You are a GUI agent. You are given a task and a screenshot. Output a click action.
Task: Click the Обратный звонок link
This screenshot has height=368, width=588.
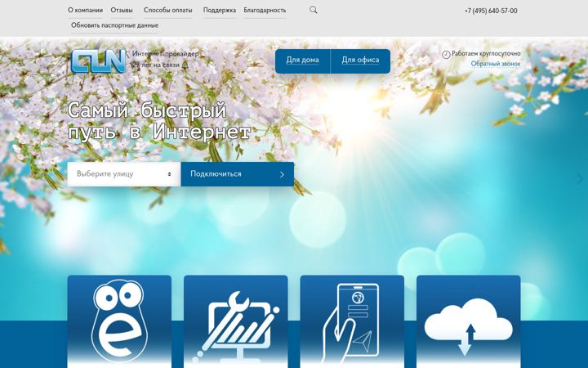pyautogui.click(x=496, y=64)
